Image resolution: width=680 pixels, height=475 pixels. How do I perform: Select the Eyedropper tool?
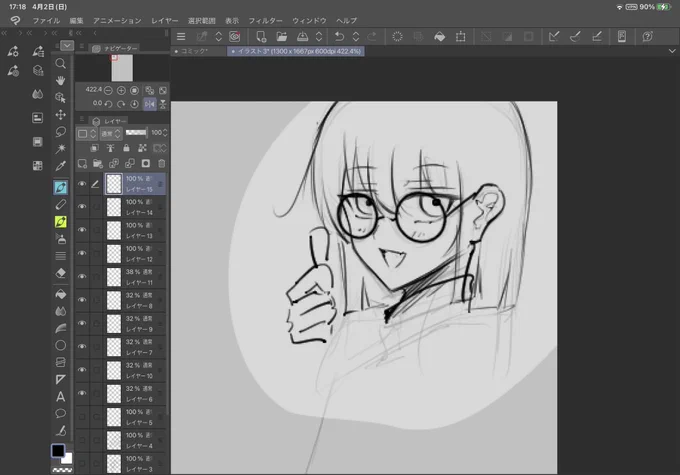(x=61, y=166)
